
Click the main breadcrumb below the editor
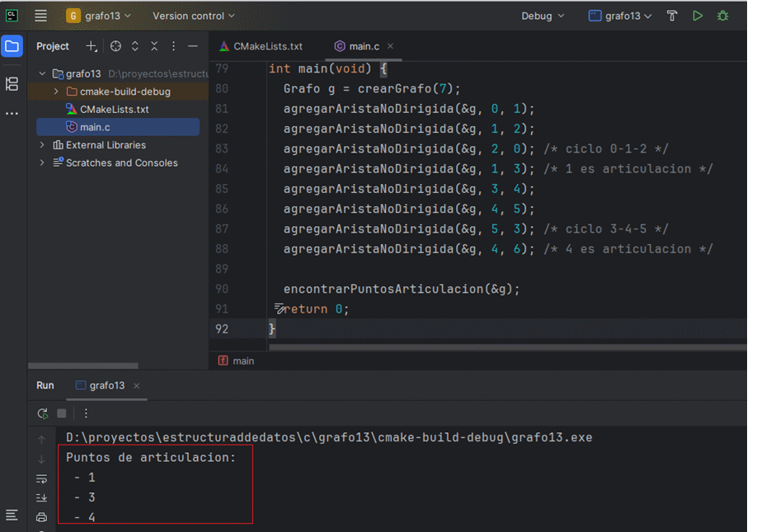242,360
